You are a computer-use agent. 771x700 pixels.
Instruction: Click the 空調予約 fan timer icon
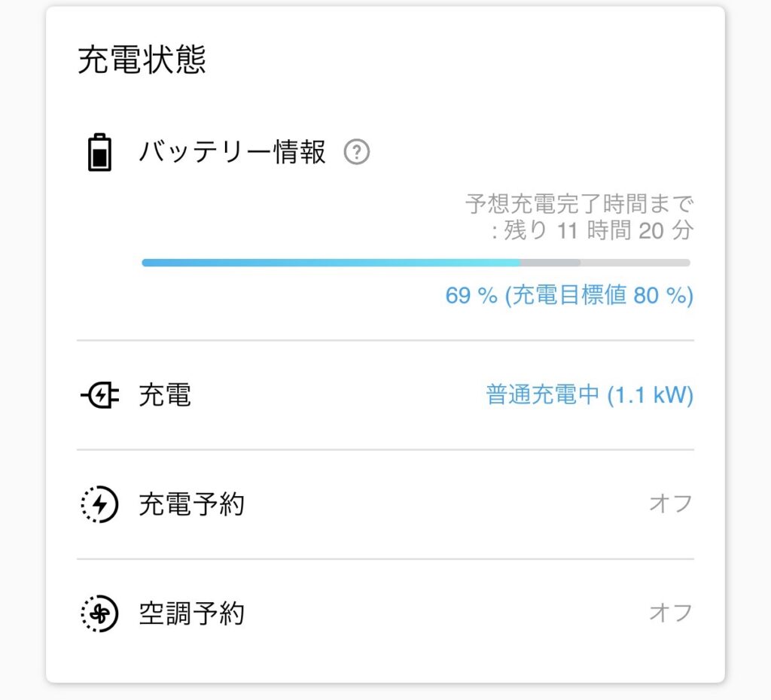pos(99,614)
